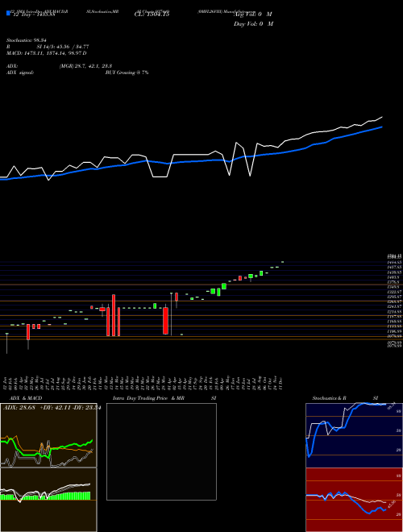Click the 'Avg Vol: 0 M' readout

point(253,15)
